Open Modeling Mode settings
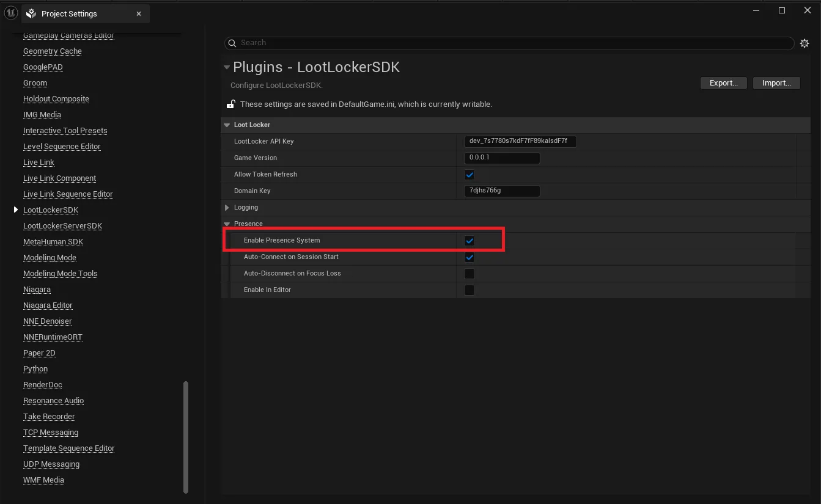821x504 pixels. coord(50,258)
